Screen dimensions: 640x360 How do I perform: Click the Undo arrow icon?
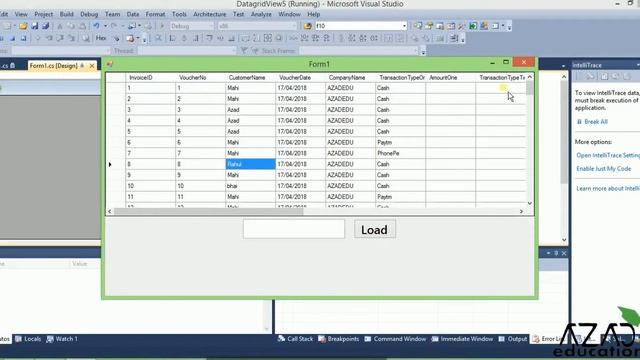[x=96, y=26]
